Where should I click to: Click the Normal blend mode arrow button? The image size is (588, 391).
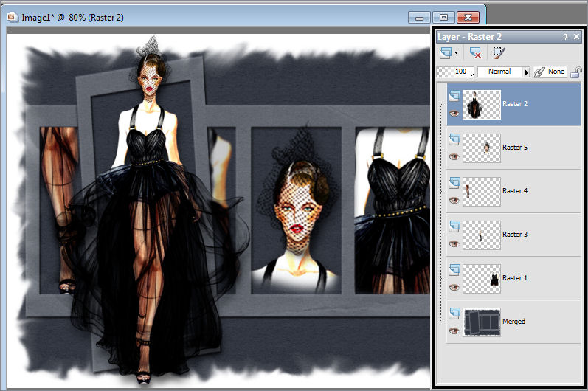point(526,72)
